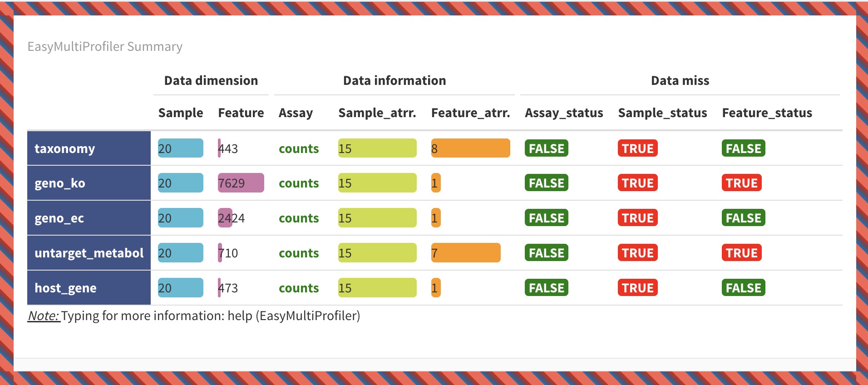The image size is (868, 385).
Task: Click geno_ko's red TRUE Feature_status badge
Action: tap(741, 183)
